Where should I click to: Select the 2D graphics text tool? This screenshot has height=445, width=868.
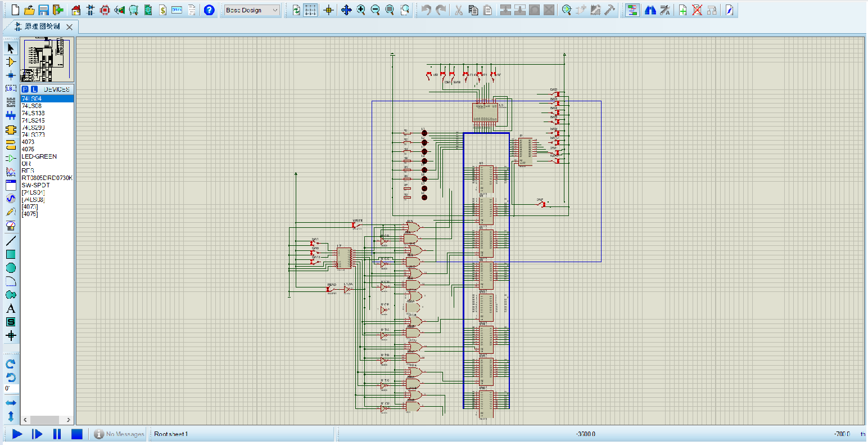(x=10, y=308)
